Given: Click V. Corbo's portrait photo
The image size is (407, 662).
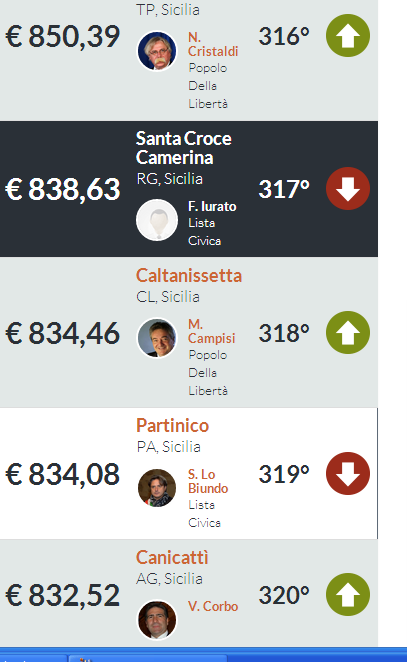Looking at the screenshot, I should [157, 620].
